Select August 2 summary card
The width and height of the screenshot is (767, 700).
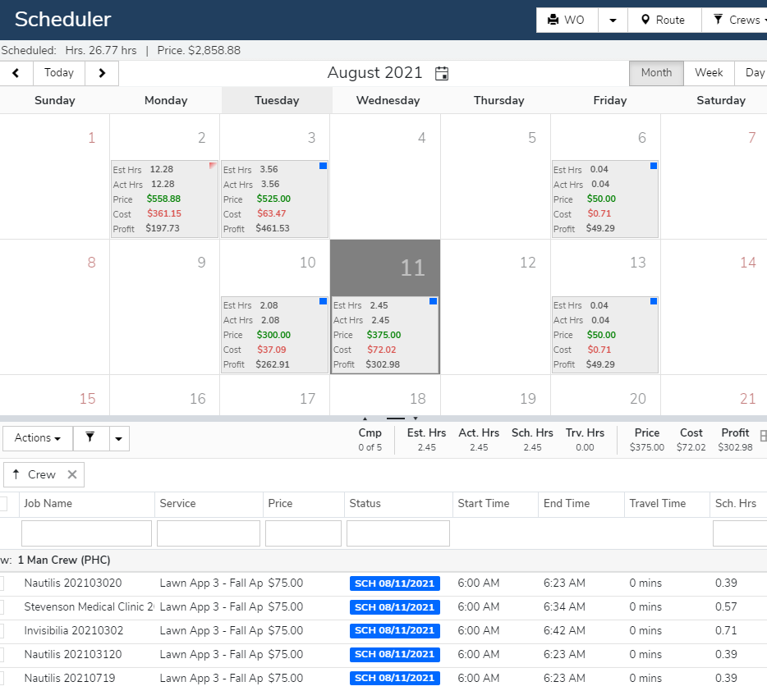pyautogui.click(x=165, y=199)
